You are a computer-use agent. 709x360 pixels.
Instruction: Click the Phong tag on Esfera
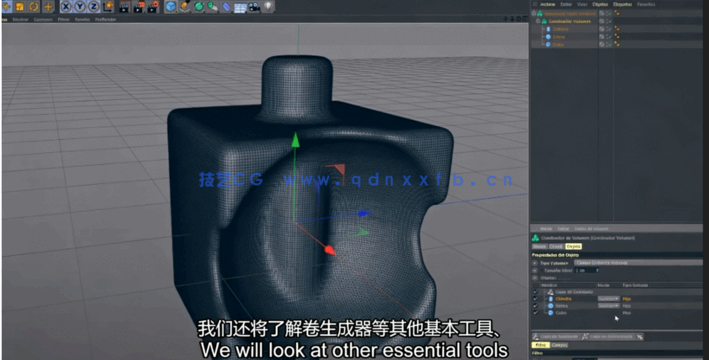(617, 37)
